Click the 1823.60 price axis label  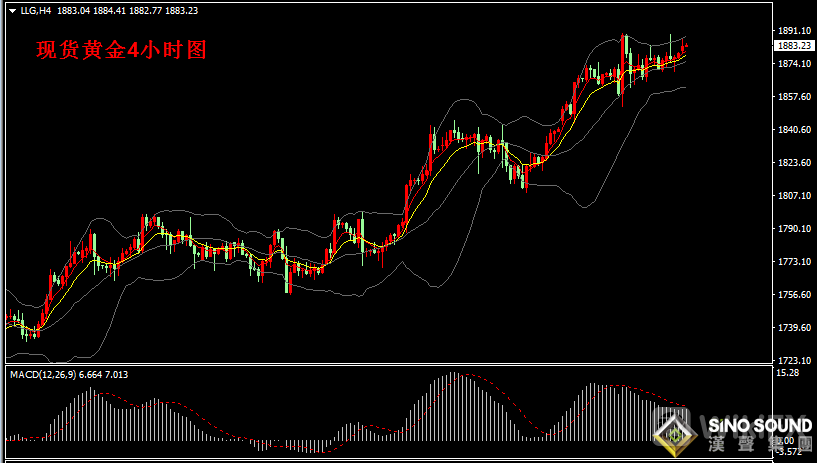point(793,163)
